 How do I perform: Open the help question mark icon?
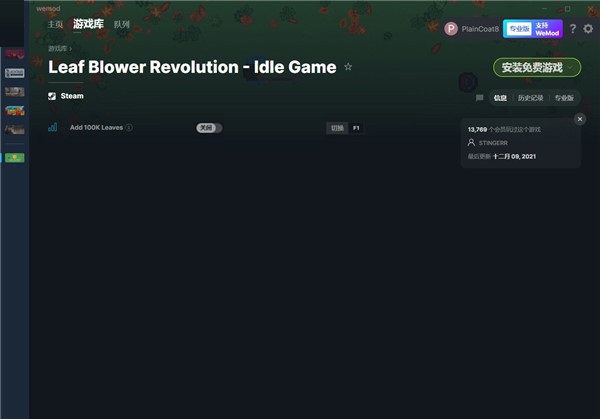[x=573, y=29]
